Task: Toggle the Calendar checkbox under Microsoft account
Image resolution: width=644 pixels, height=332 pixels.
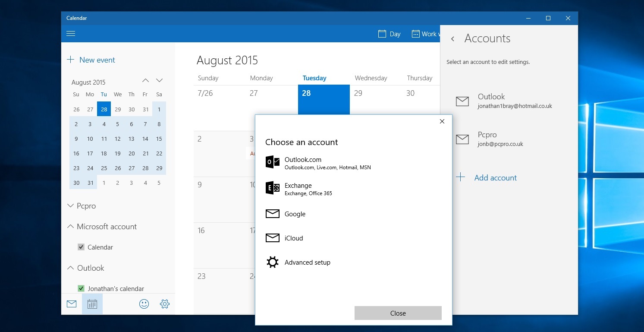Action: tap(81, 247)
